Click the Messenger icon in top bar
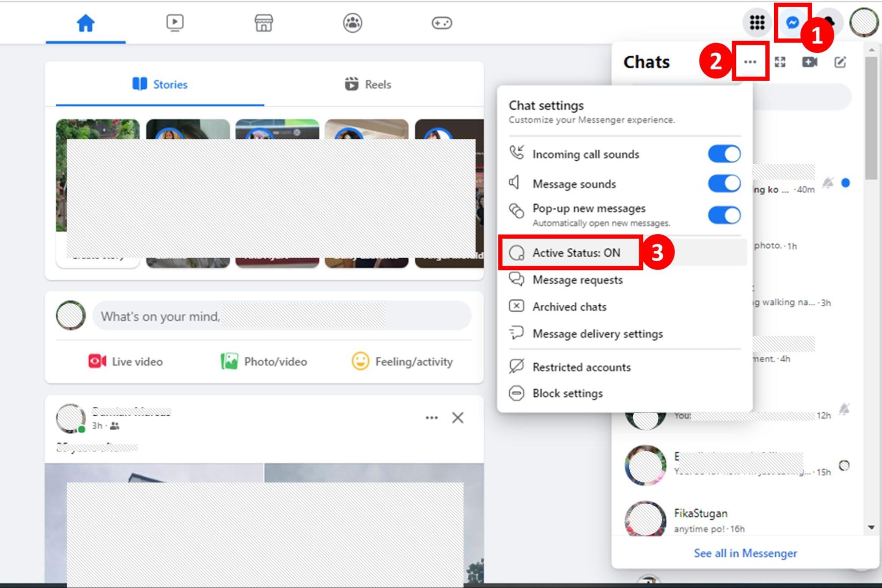 click(792, 22)
